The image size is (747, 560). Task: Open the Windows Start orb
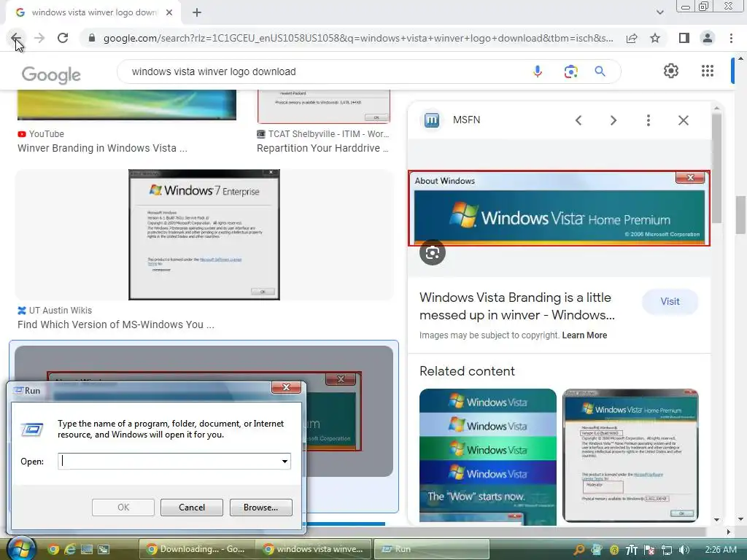point(20,548)
